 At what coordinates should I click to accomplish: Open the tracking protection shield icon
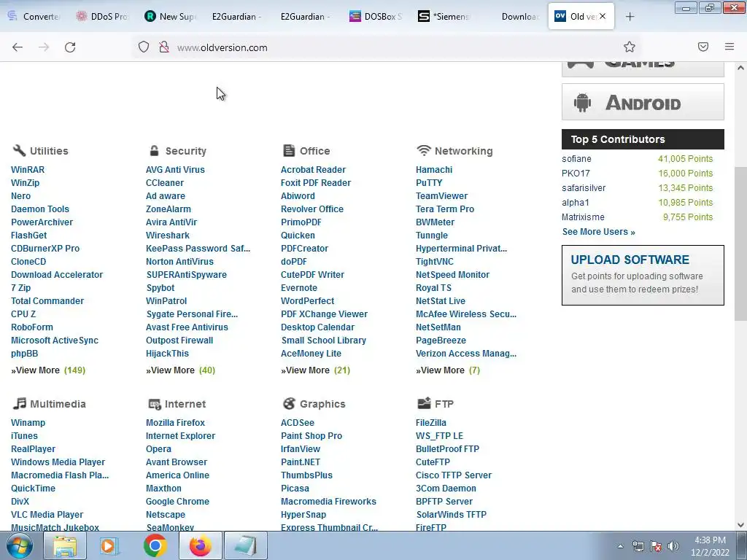144,47
